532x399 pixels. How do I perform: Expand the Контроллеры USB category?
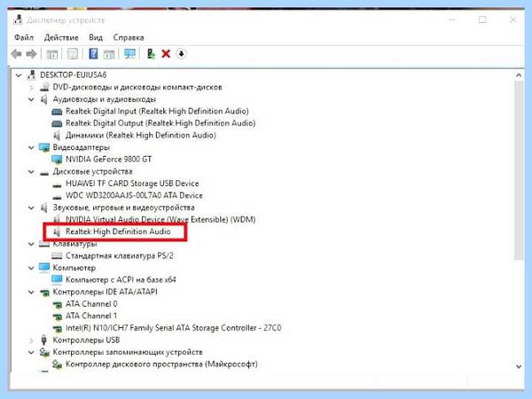pos(31,340)
